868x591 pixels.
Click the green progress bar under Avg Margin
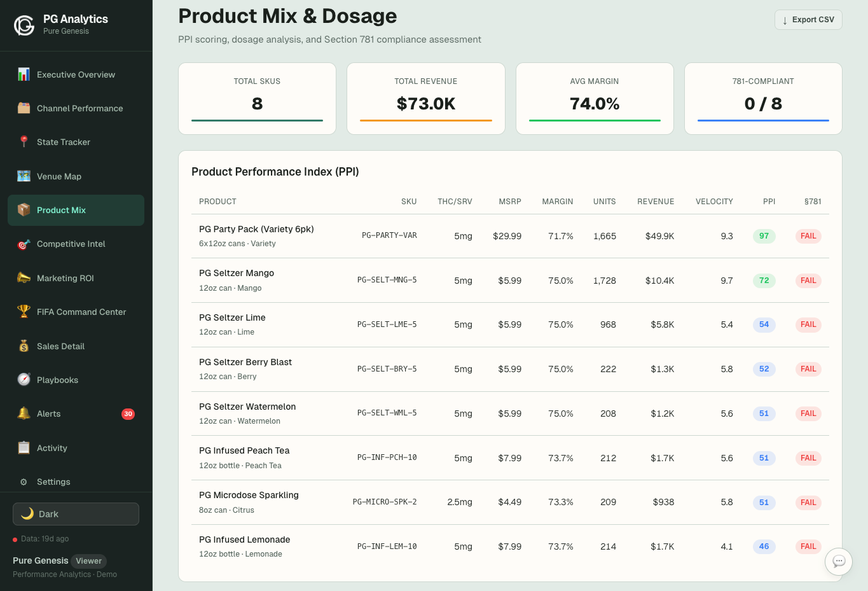(595, 119)
